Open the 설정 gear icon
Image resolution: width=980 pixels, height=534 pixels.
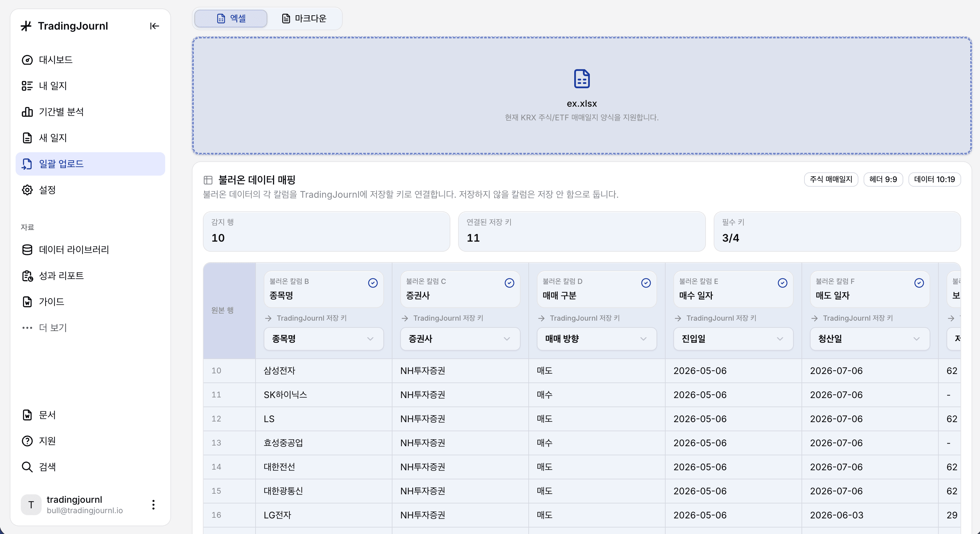[27, 190]
